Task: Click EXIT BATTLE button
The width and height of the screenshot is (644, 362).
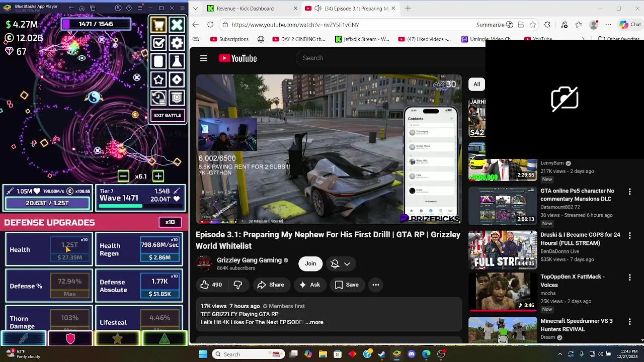Action: coord(168,116)
